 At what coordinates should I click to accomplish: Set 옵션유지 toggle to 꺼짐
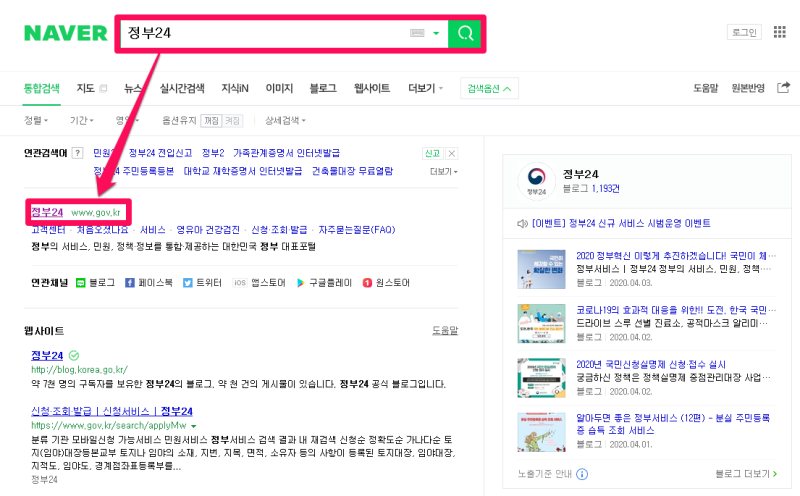211,120
